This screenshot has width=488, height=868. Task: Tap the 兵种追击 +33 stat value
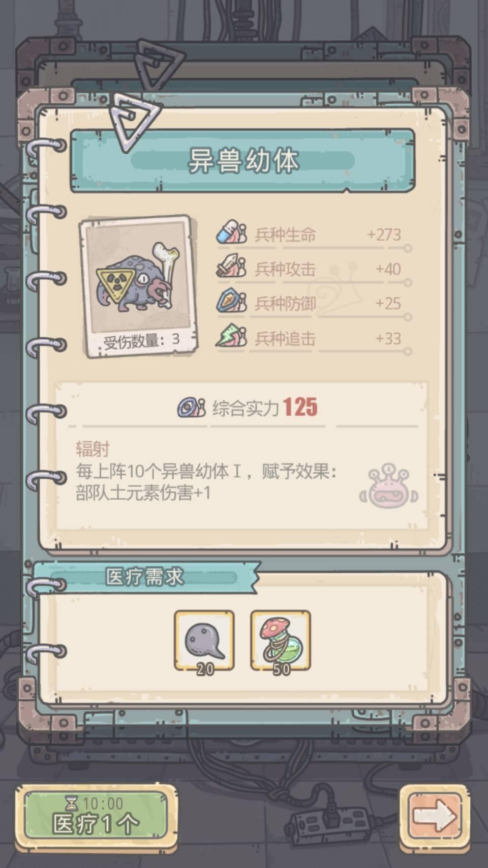pos(388,338)
